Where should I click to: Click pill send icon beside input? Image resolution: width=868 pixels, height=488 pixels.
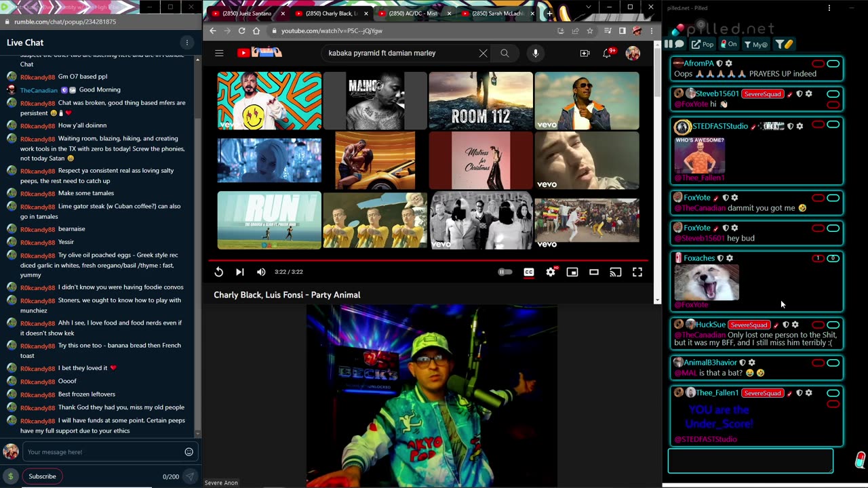click(x=859, y=460)
